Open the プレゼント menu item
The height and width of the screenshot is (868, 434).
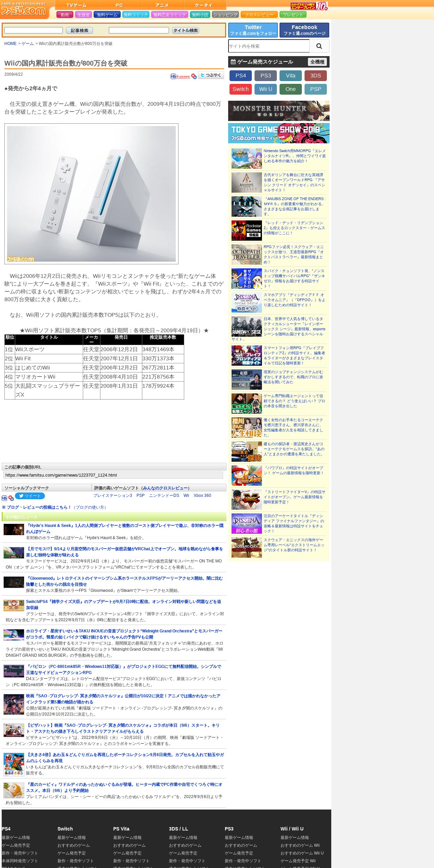point(293,15)
